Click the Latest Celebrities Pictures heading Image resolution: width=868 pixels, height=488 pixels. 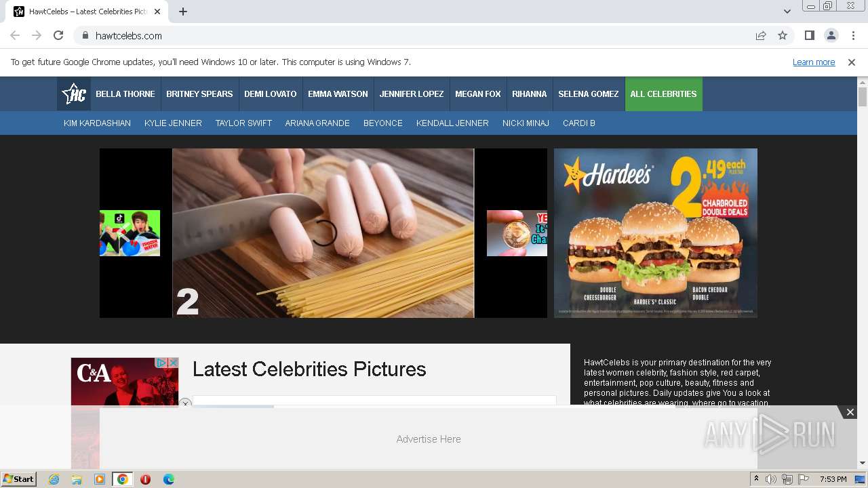[x=309, y=369]
